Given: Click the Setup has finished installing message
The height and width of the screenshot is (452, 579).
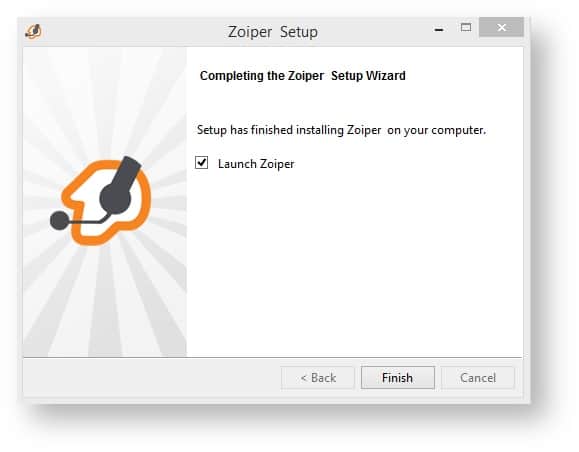Looking at the screenshot, I should [341, 130].
